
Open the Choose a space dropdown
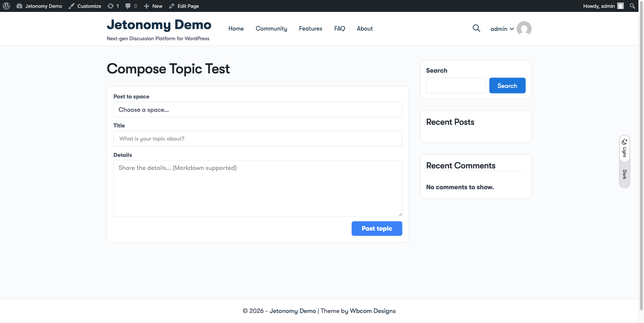pyautogui.click(x=258, y=110)
